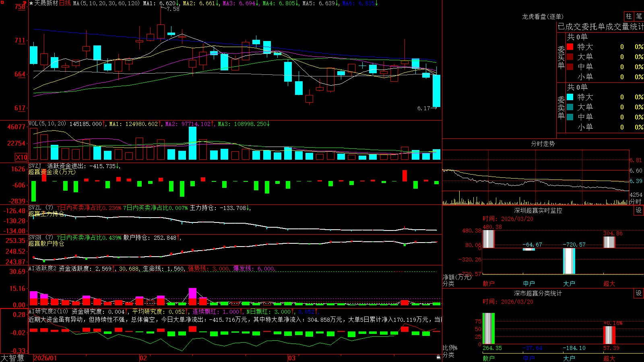This screenshot has width=644, height=362.
Task: Click the 深市超赢分类统计 panel title
Action: click(x=538, y=293)
